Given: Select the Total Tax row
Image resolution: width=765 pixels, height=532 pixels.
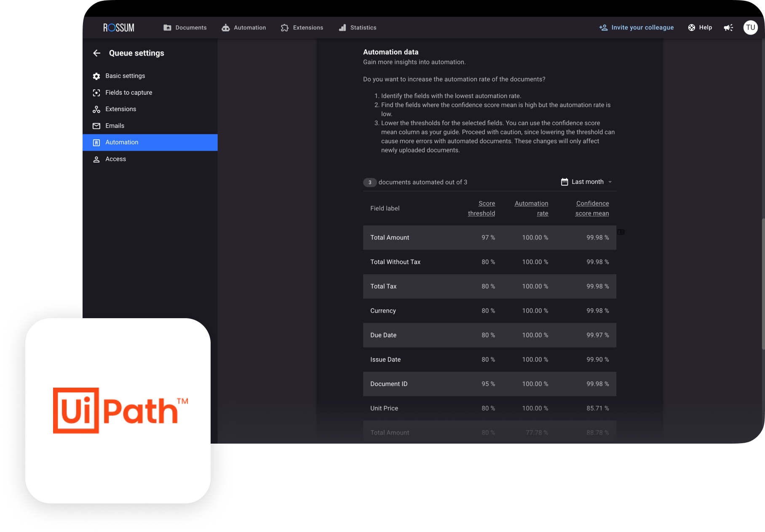Looking at the screenshot, I should [489, 287].
